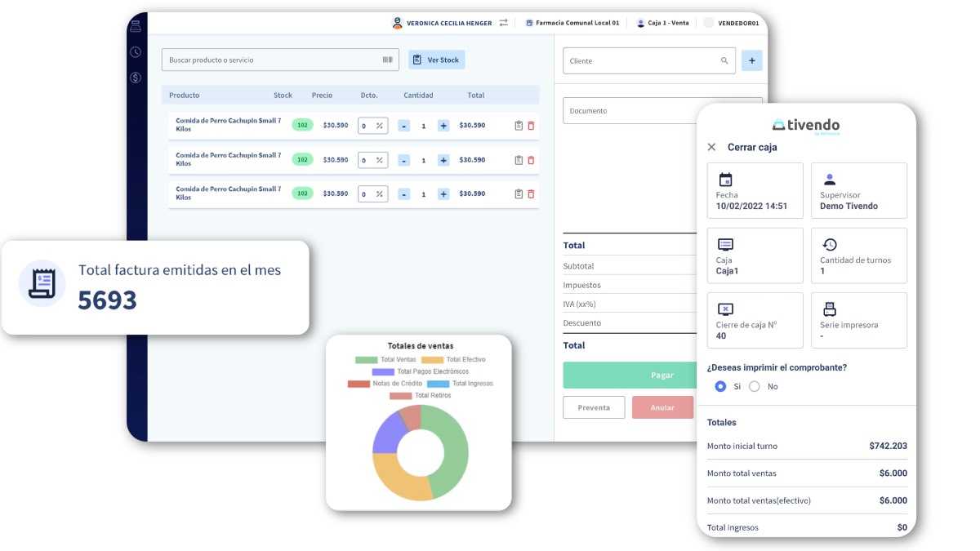The image size is (980, 551).
Task: Delete the first Comida de Perro row
Action: tap(531, 126)
